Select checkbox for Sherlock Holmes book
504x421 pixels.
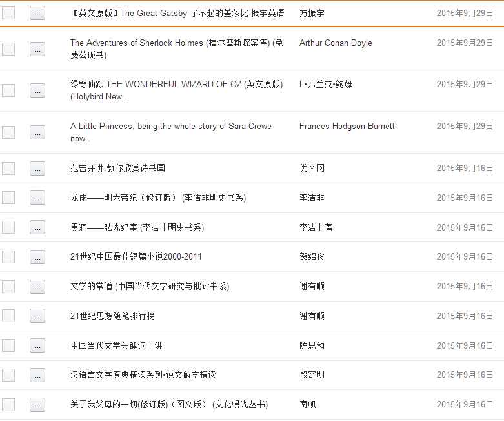click(x=8, y=49)
